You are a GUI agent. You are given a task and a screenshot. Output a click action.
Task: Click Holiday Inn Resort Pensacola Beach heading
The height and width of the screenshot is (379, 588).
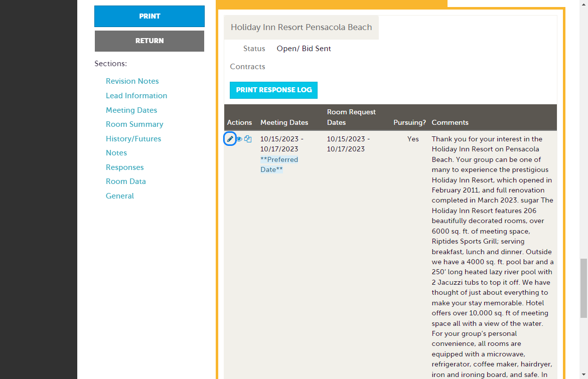click(301, 28)
